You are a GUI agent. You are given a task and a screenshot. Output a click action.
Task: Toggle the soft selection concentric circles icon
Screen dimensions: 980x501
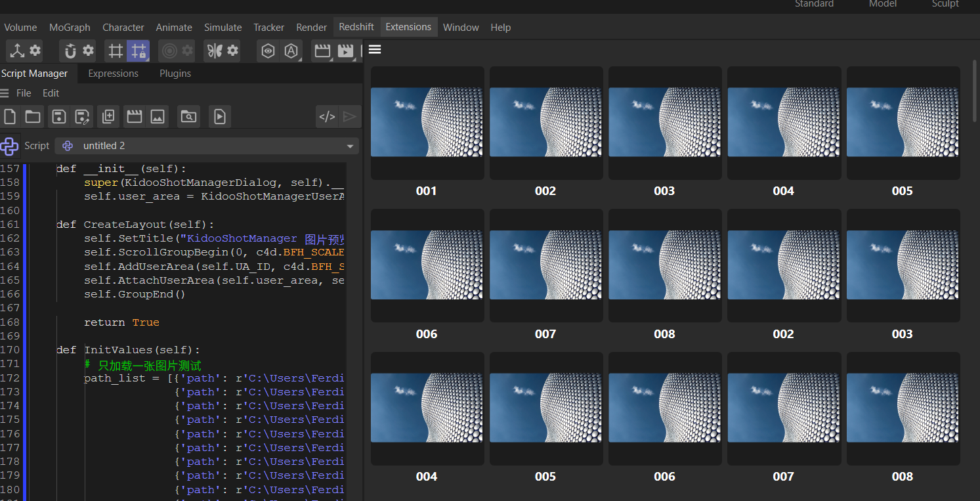(169, 51)
